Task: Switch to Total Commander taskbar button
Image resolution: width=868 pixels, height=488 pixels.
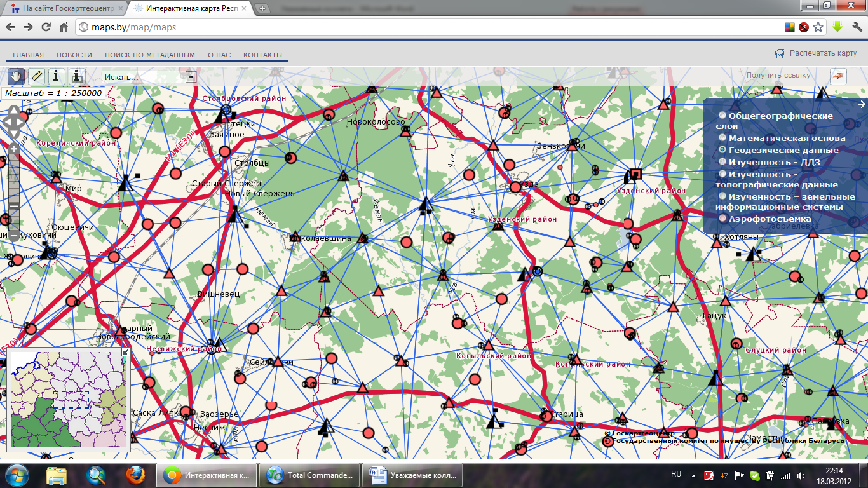Action: pos(309,475)
